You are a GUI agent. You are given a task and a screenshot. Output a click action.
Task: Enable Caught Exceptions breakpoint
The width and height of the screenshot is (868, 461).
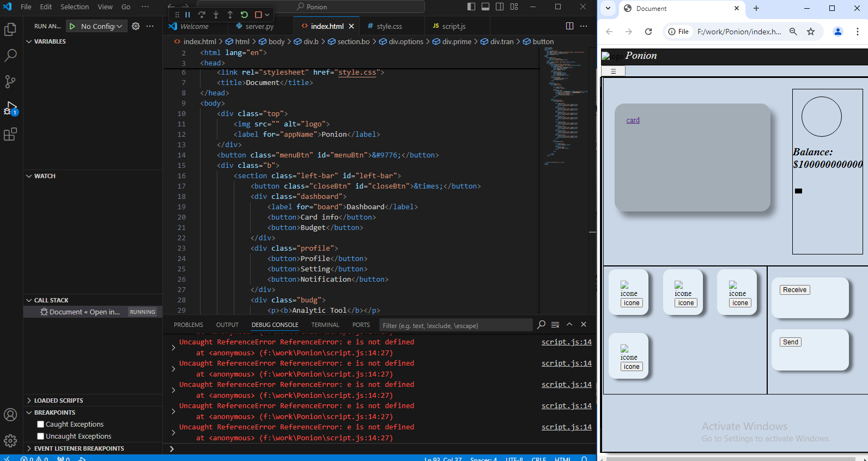click(x=41, y=424)
